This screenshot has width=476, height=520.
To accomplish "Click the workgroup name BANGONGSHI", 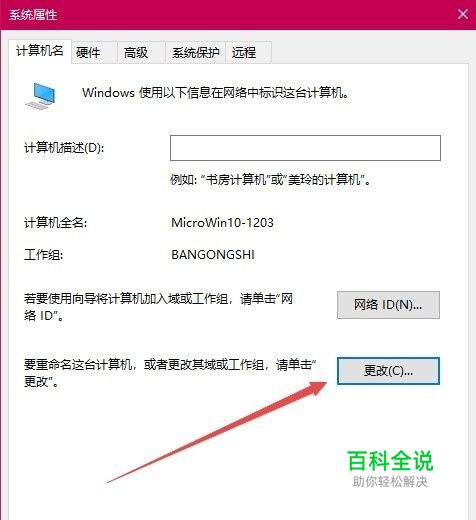I will point(213,255).
